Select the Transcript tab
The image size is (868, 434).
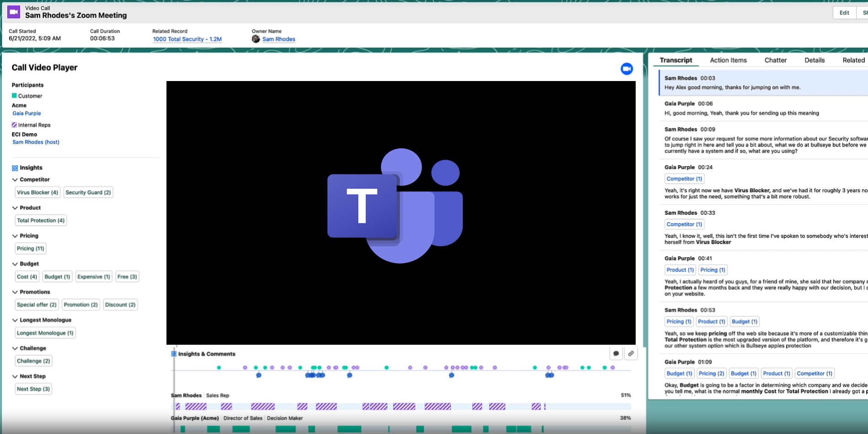[x=676, y=60]
